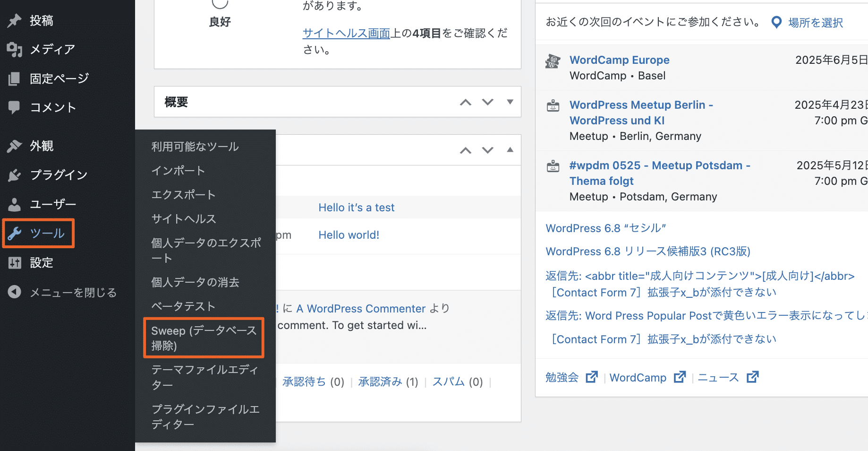Viewport: 868px width, 451px height.
Task: Open Sweep (データベース掃除) from Tools submenu
Action: (x=204, y=338)
